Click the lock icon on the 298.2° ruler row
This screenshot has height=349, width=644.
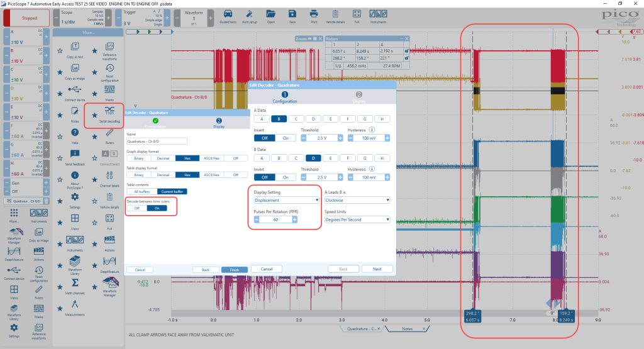click(x=406, y=58)
